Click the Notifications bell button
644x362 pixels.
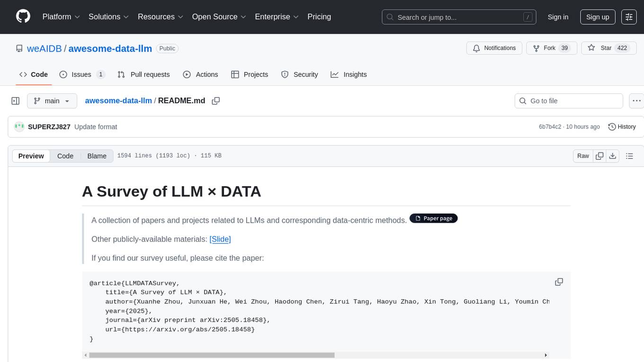[494, 48]
